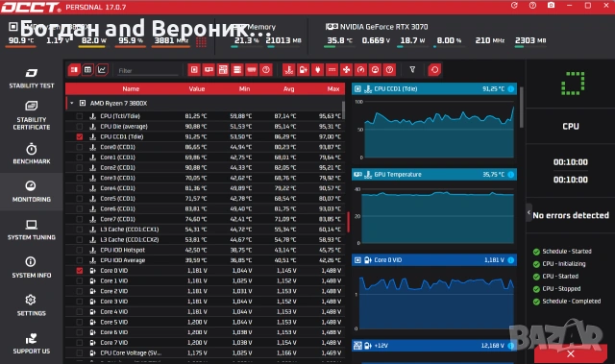
Task: Check the CPU IOD Hotspot checkbox
Action: click(x=80, y=250)
